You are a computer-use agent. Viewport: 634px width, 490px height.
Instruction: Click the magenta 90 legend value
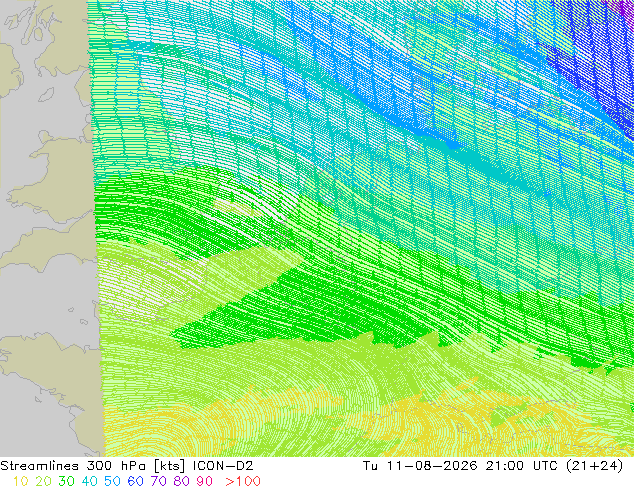coord(205,481)
